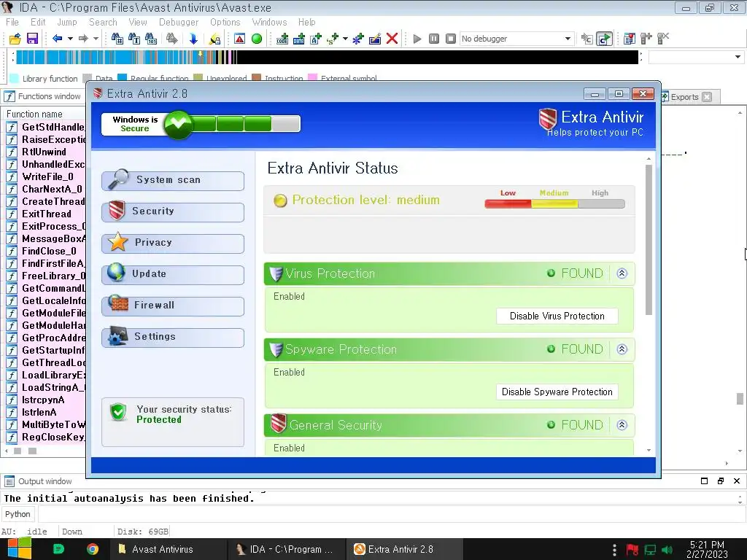
Task: Click the red warning triangle window icon
Action: click(x=239, y=39)
